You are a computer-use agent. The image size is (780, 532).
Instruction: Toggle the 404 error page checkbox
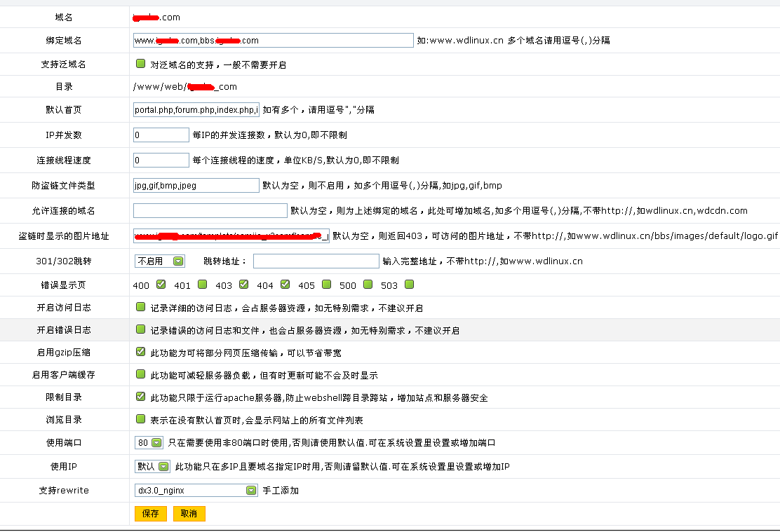(x=285, y=285)
